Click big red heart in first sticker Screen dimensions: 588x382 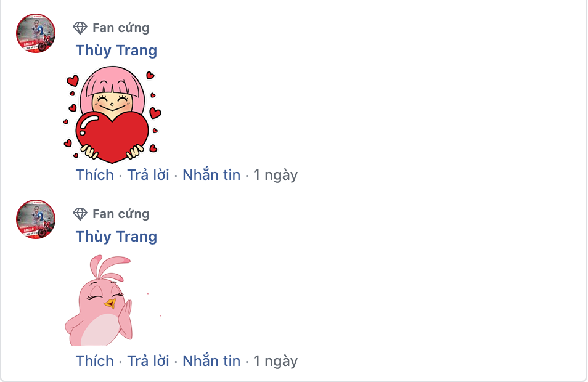coord(112,136)
